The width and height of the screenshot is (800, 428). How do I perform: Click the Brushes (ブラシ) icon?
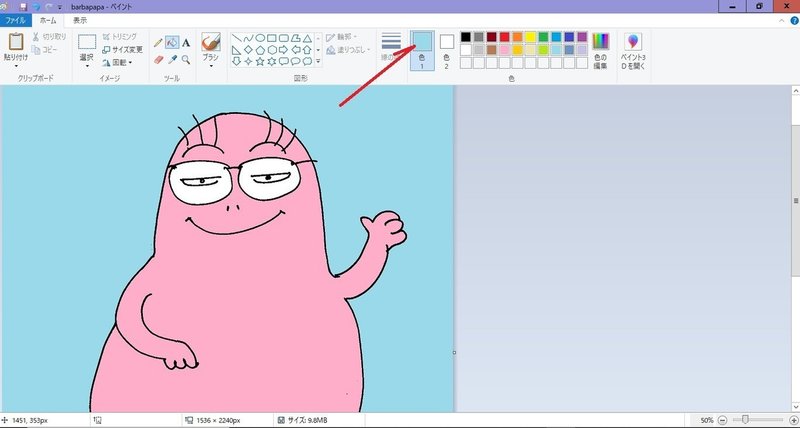pos(211,42)
